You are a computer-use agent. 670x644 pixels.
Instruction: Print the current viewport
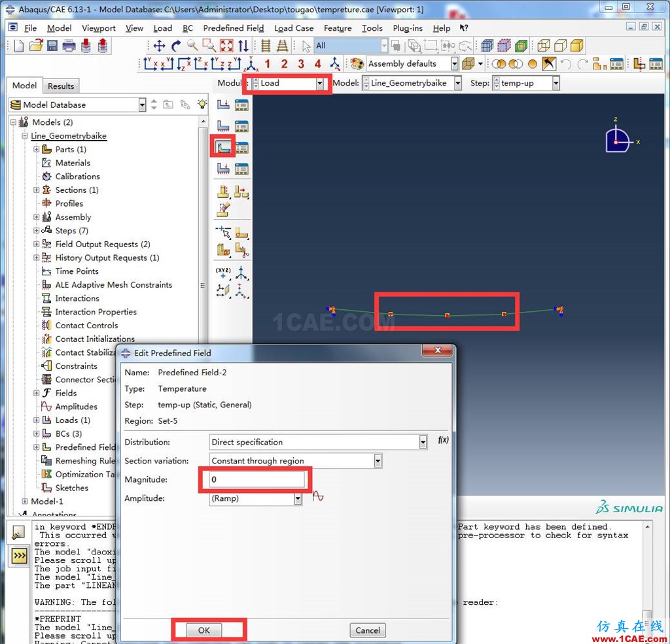tap(69, 46)
